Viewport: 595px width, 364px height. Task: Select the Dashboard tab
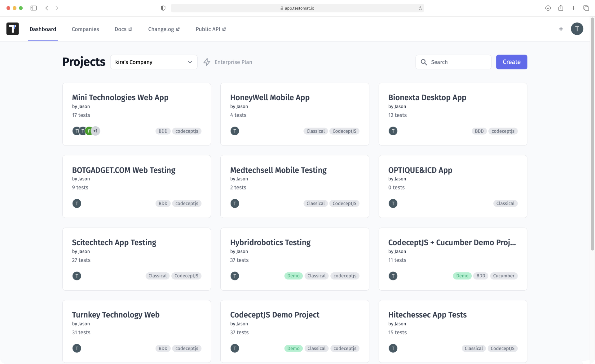coord(43,29)
